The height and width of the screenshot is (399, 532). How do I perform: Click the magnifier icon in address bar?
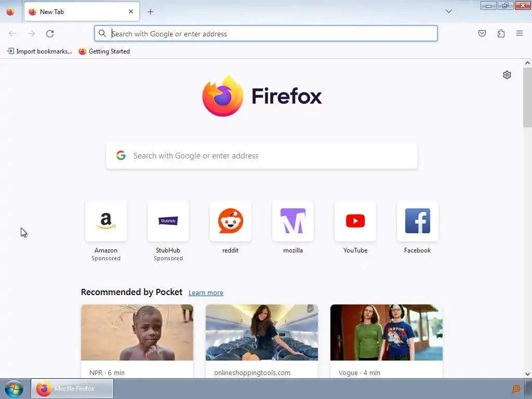point(102,33)
